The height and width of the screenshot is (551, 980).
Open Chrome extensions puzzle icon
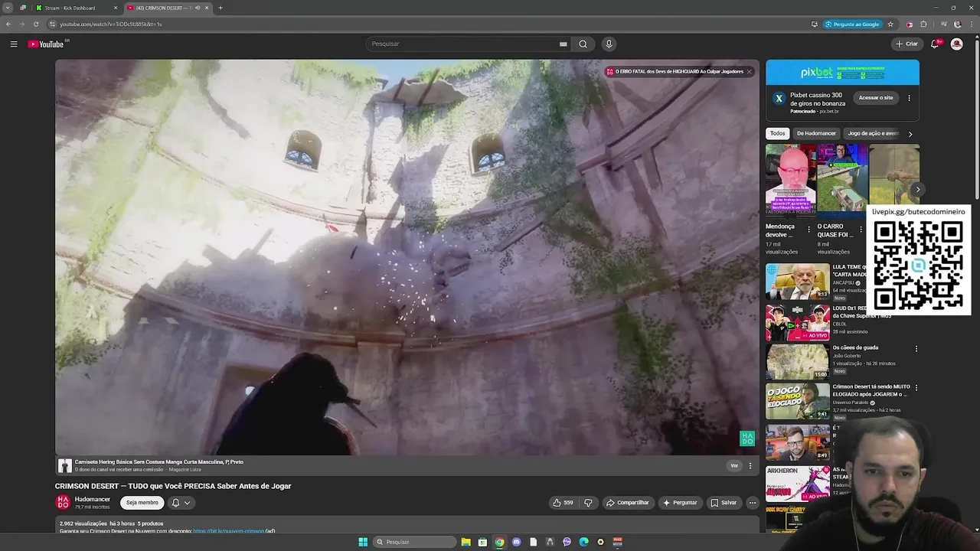(923, 24)
